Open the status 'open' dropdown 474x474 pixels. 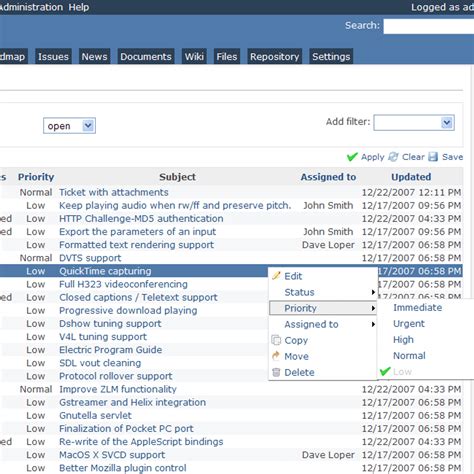click(69, 126)
